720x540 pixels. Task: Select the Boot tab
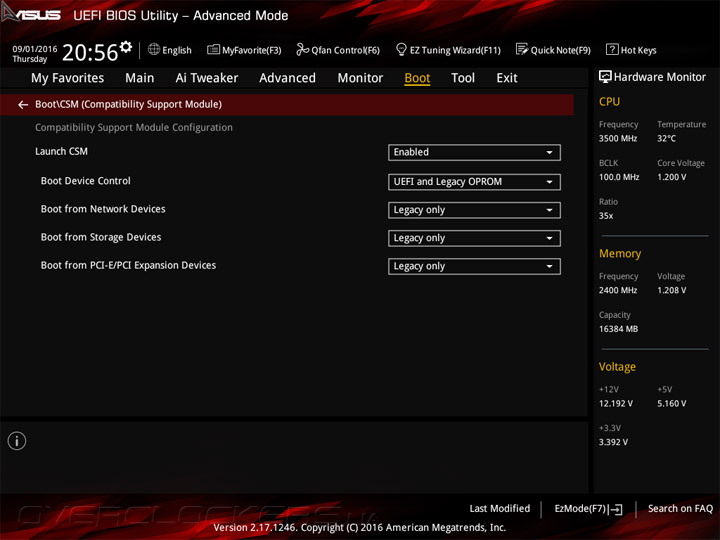click(x=417, y=78)
